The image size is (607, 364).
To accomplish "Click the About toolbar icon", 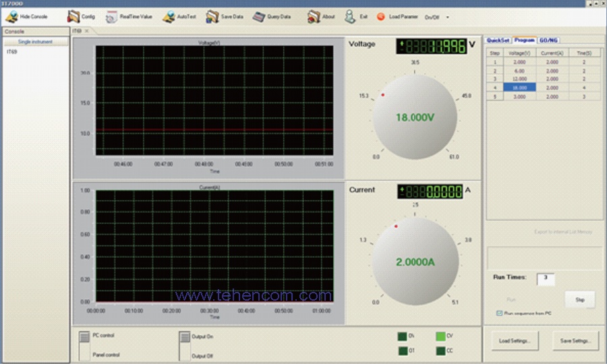I will tap(314, 17).
